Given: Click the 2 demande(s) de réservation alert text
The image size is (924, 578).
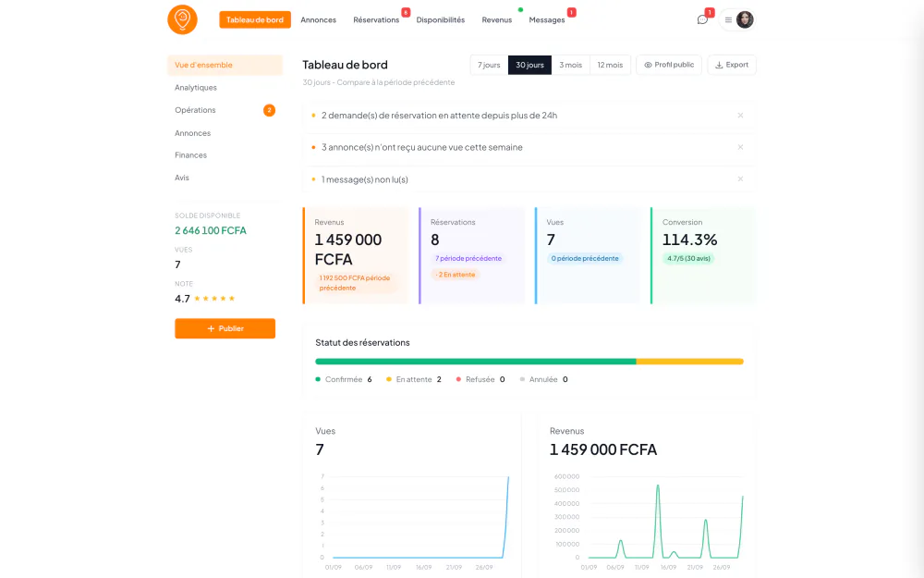Looking at the screenshot, I should 439,116.
